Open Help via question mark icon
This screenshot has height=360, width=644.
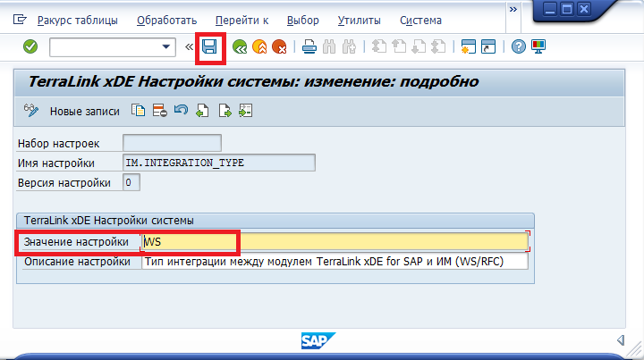[x=518, y=46]
